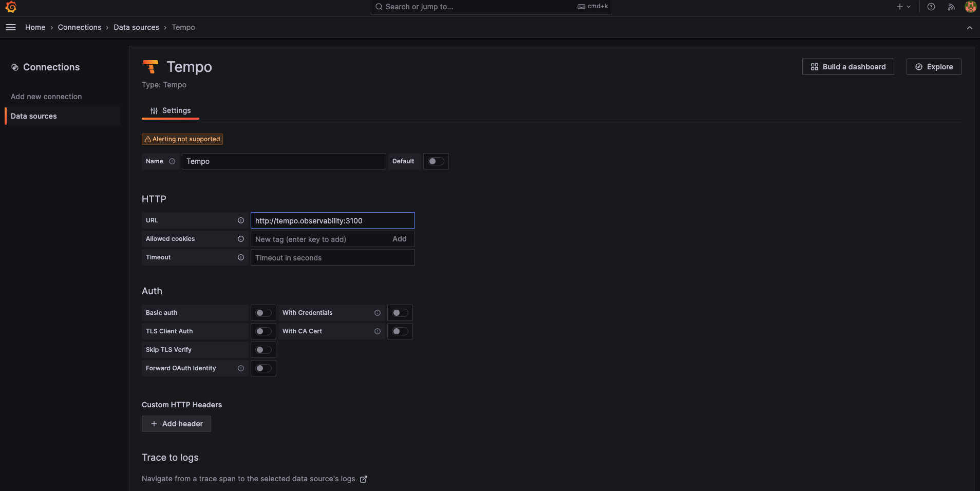Enable the With Credentials switch
This screenshot has height=491, width=980.
tap(400, 313)
